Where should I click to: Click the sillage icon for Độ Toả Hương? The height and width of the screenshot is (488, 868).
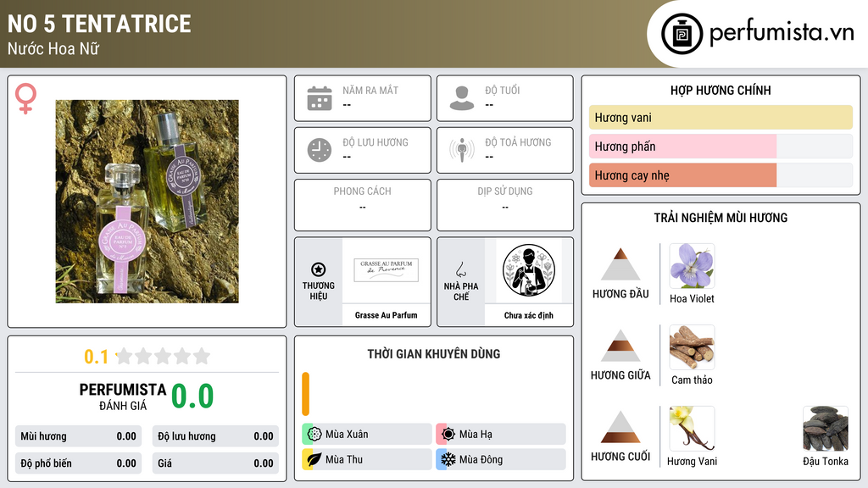462,150
